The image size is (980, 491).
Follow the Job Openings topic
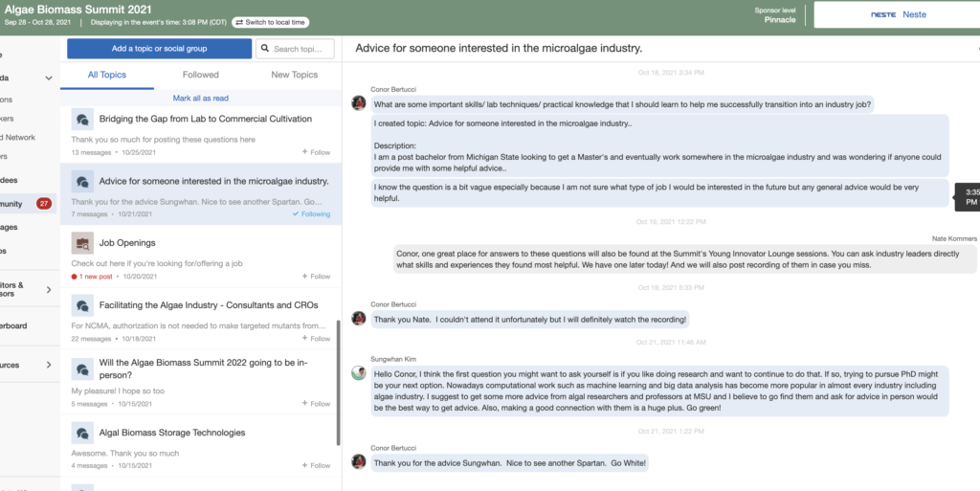[316, 276]
